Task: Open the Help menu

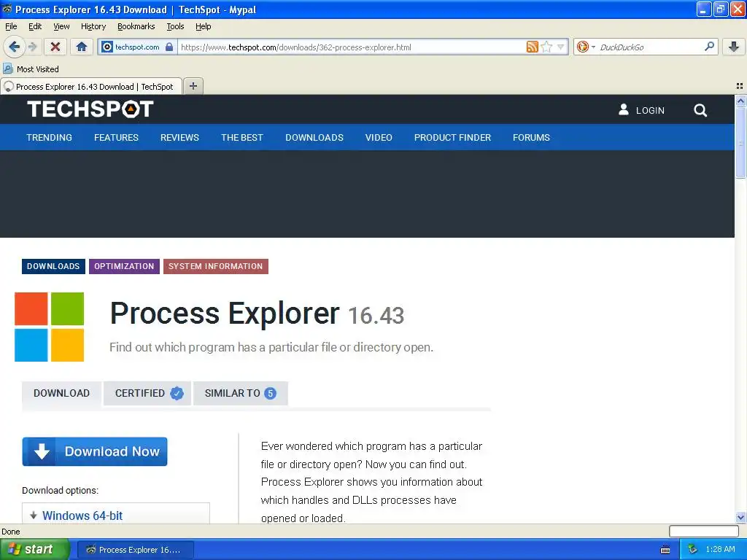Action: point(203,26)
